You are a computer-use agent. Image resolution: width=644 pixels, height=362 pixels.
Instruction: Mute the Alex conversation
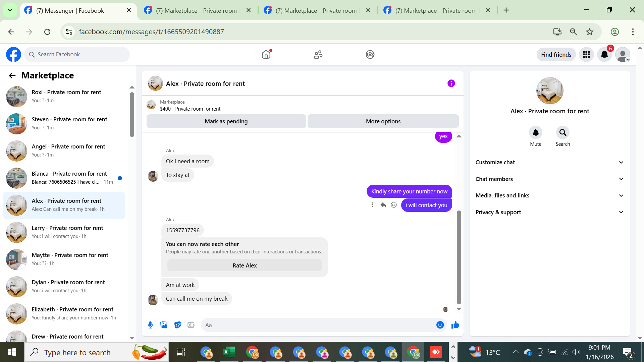coord(535,133)
